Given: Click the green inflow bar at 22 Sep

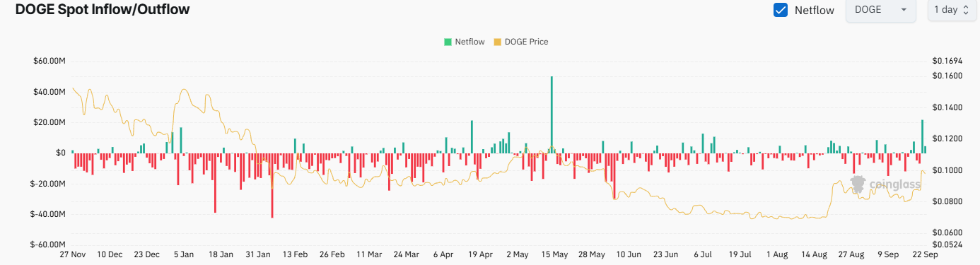Looking at the screenshot, I should pos(922,136).
